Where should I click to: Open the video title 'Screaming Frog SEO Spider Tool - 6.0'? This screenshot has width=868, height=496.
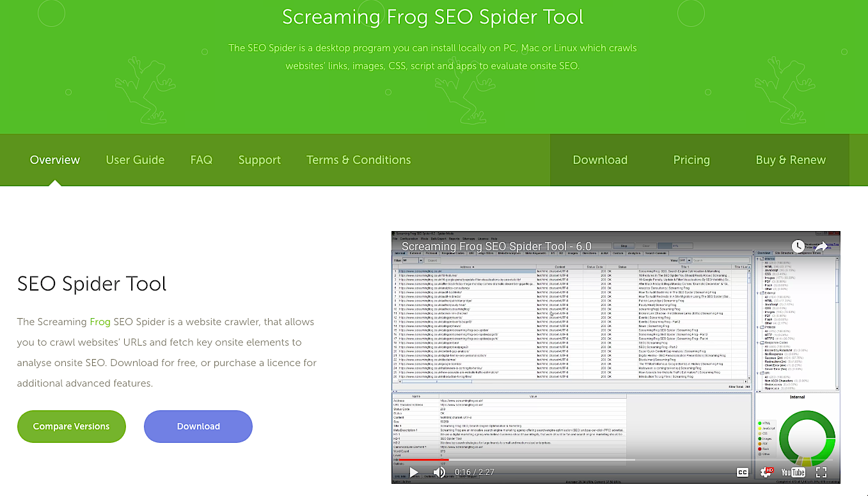click(496, 246)
